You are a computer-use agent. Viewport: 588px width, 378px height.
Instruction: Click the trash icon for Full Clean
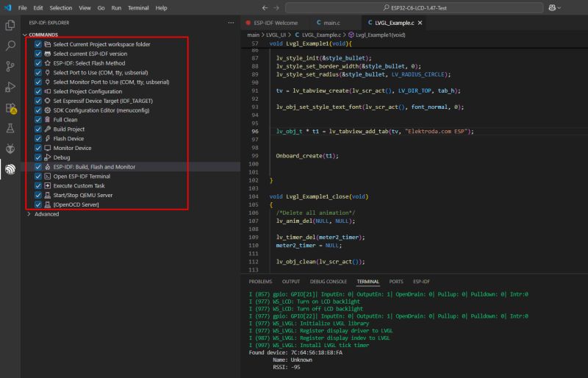(x=48, y=120)
